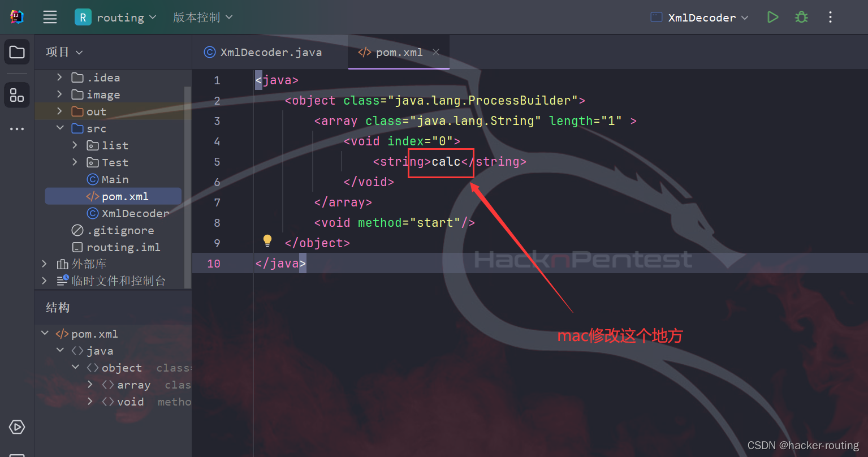Click the 结构 panel title
The width and height of the screenshot is (868, 457).
58,308
